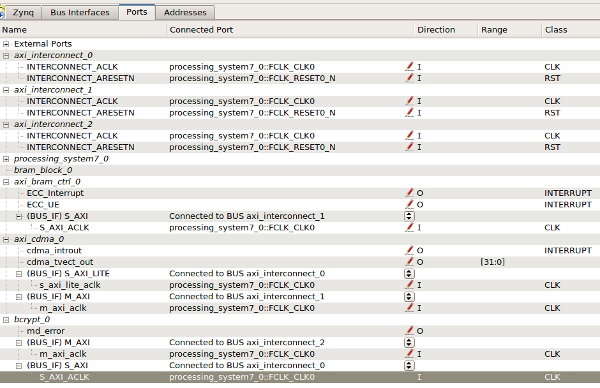Click pencil icon for axi_interconnect_2 INTERCONNECT_ARESETN
The width and height of the screenshot is (600, 388).
point(409,147)
